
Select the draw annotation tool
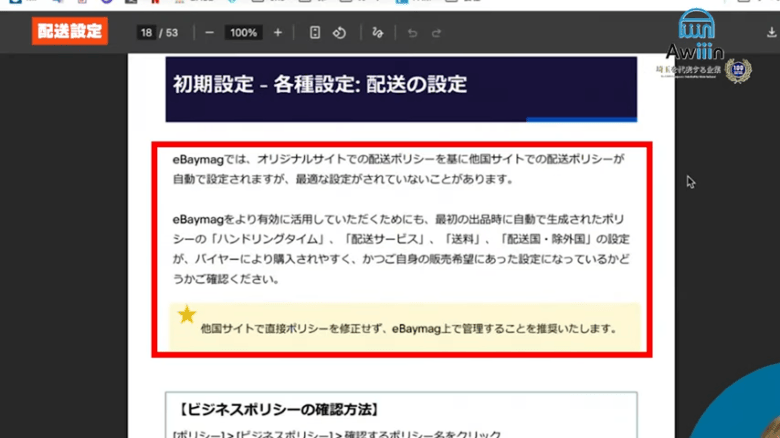[377, 33]
